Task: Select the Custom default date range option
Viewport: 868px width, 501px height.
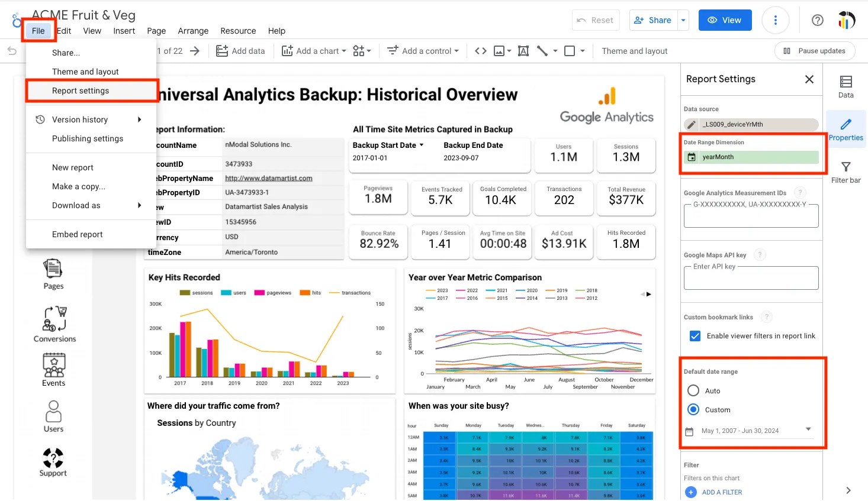Action: (693, 409)
